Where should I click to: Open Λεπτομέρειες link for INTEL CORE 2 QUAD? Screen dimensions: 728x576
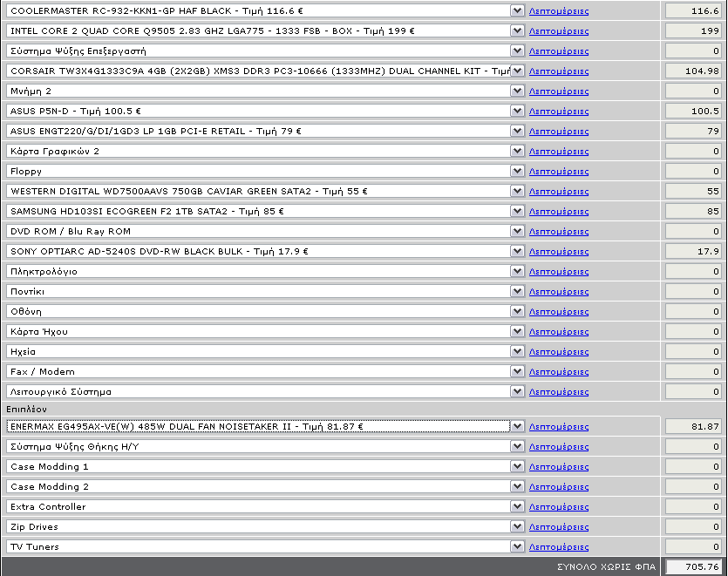tap(559, 31)
